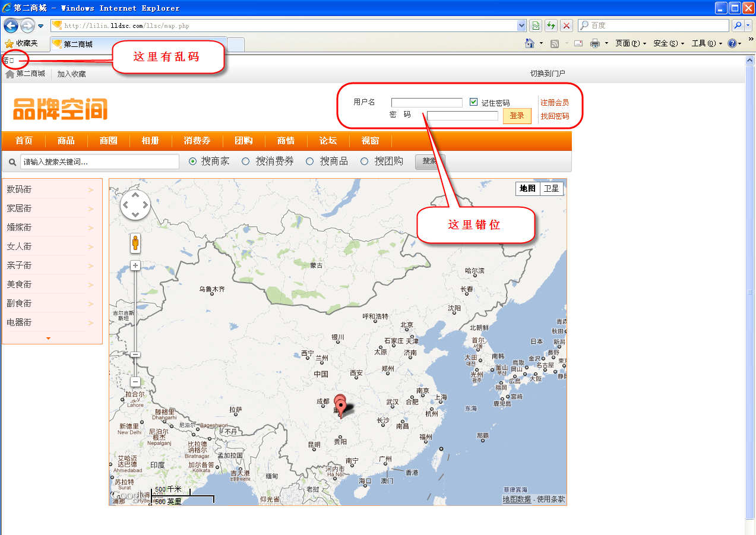Click the blue magnifier search button
This screenshot has width=756, height=535.
coord(738,26)
